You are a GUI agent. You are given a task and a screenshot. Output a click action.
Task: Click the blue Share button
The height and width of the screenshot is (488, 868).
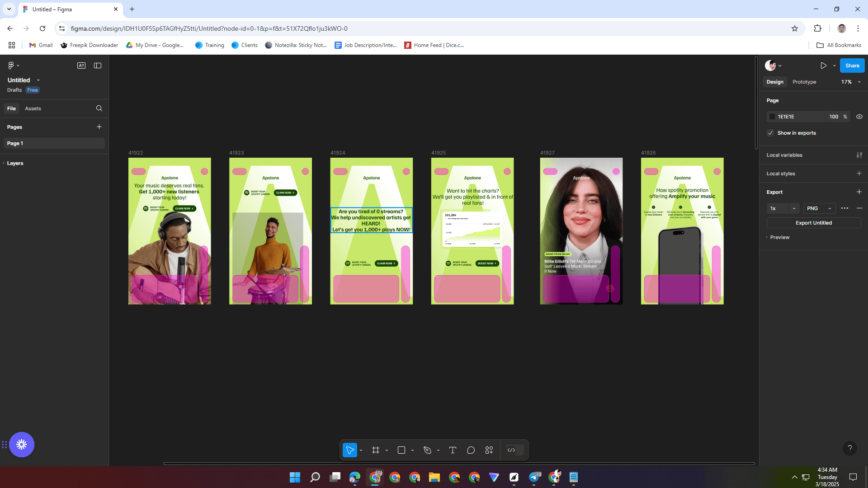pos(852,66)
